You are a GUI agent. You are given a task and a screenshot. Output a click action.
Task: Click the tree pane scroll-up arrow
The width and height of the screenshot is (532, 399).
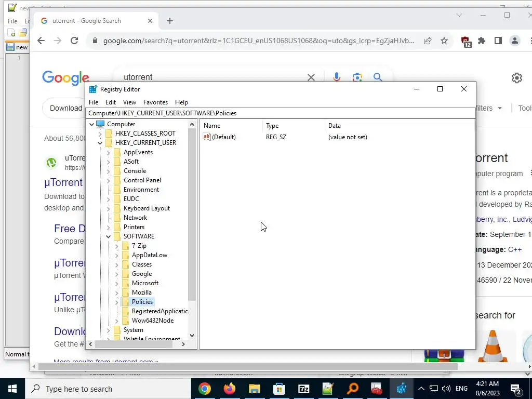[x=192, y=125]
